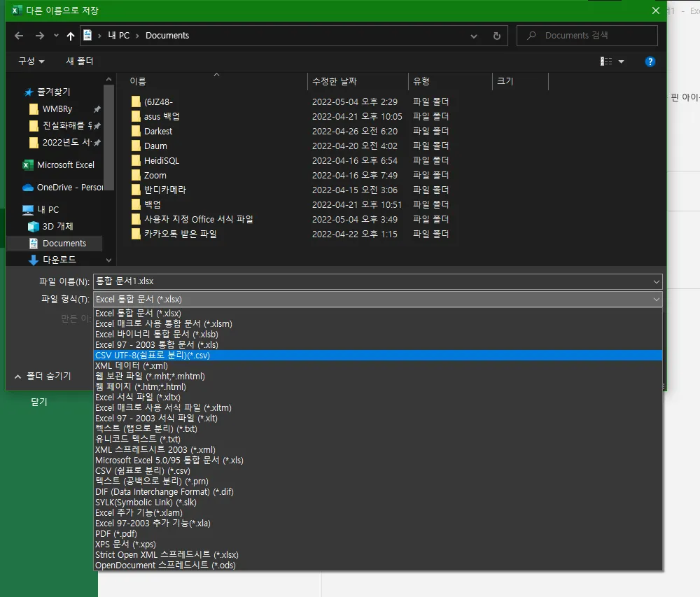Choose Excel 바이너리 통합 문서 (*.xlsb)
This screenshot has width=700, height=597.
pos(378,335)
